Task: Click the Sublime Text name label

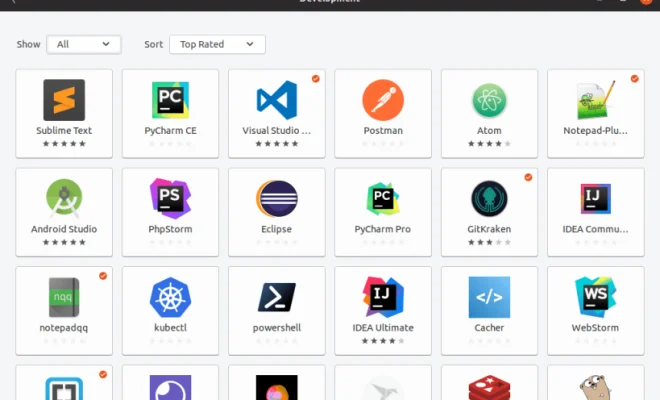Action: [x=64, y=131]
